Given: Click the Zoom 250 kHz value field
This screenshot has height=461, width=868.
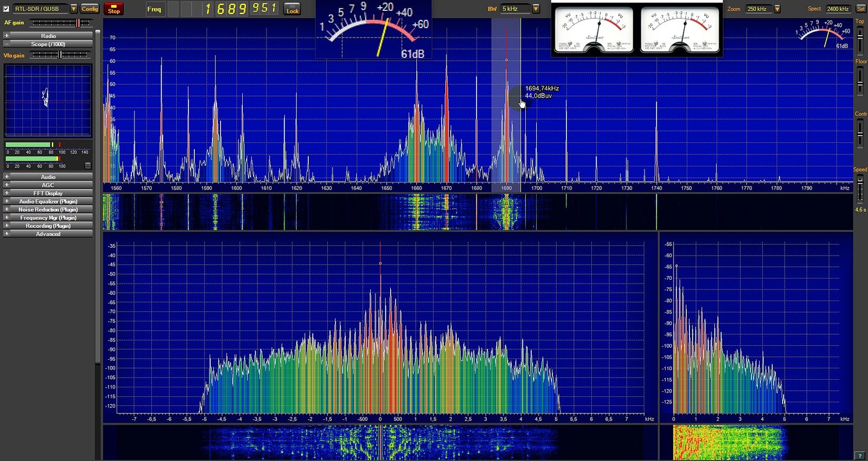Looking at the screenshot, I should coord(758,9).
